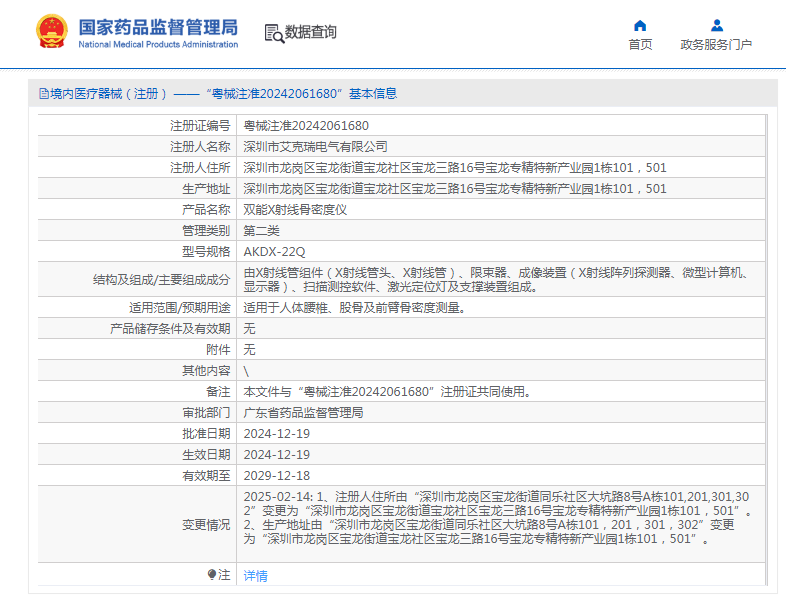Viewport: 786px width, 600px height.
Task: Select model value AKDX-22Q
Action: pyautogui.click(x=274, y=252)
